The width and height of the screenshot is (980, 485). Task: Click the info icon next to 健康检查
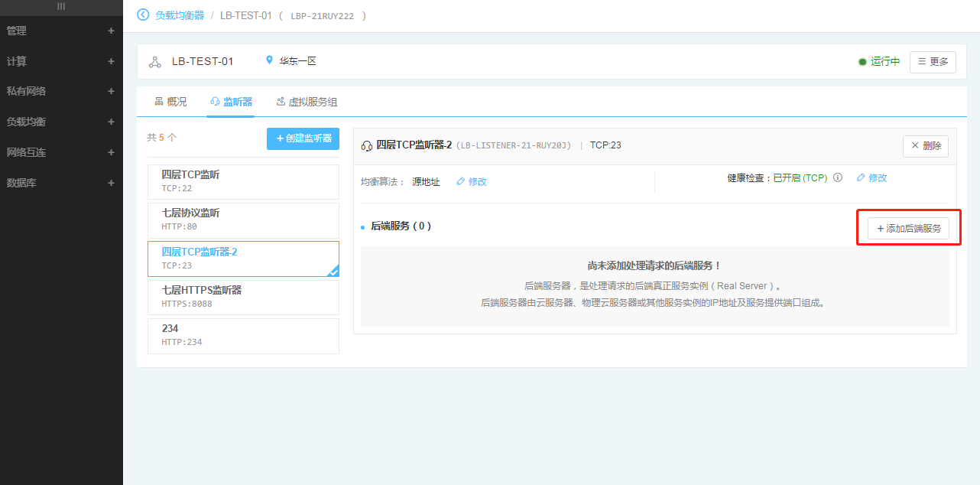pyautogui.click(x=838, y=177)
